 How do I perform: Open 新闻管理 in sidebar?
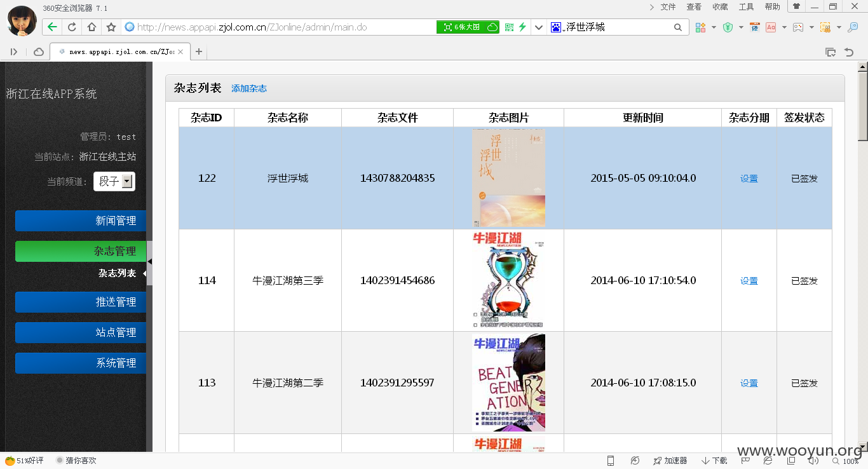click(x=81, y=221)
